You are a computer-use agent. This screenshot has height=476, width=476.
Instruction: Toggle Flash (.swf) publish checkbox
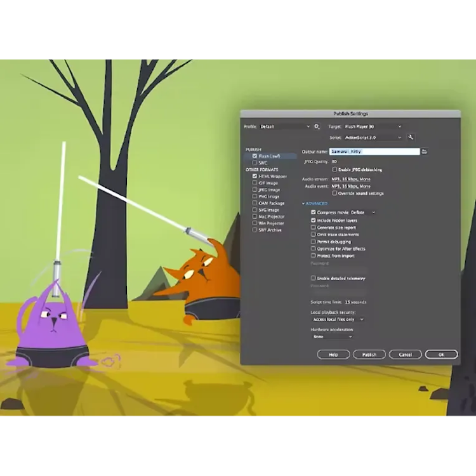tap(255, 156)
